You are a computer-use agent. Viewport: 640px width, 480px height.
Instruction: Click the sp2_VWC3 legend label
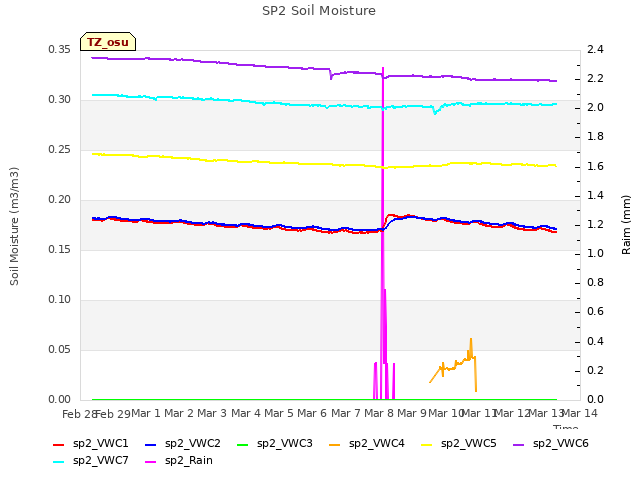(285, 443)
